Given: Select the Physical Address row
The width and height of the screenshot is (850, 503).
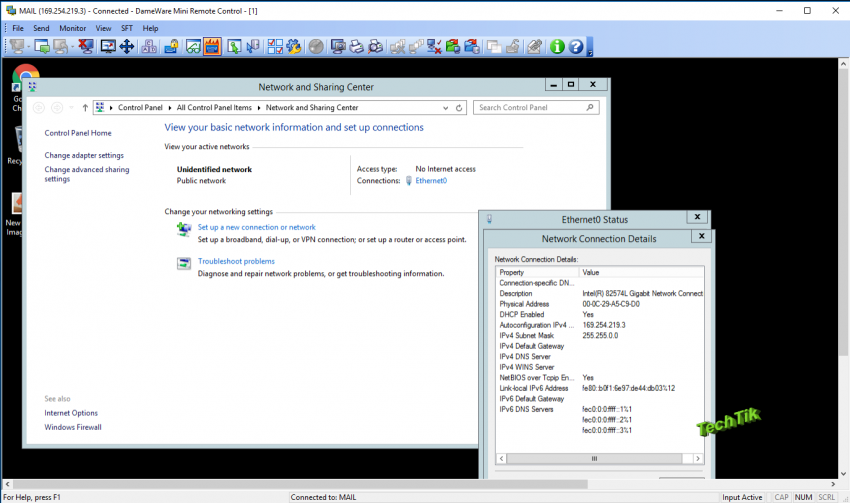Looking at the screenshot, I should [600, 304].
